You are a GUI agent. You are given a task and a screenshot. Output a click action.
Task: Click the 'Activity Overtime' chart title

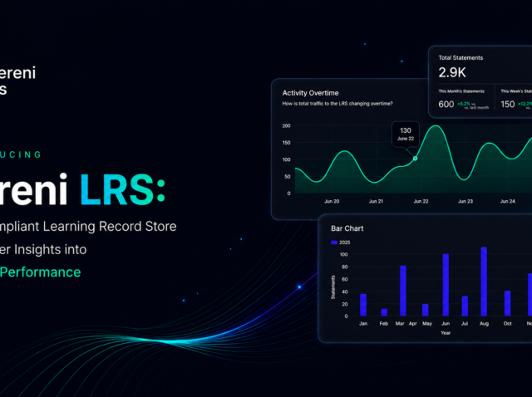click(x=310, y=93)
